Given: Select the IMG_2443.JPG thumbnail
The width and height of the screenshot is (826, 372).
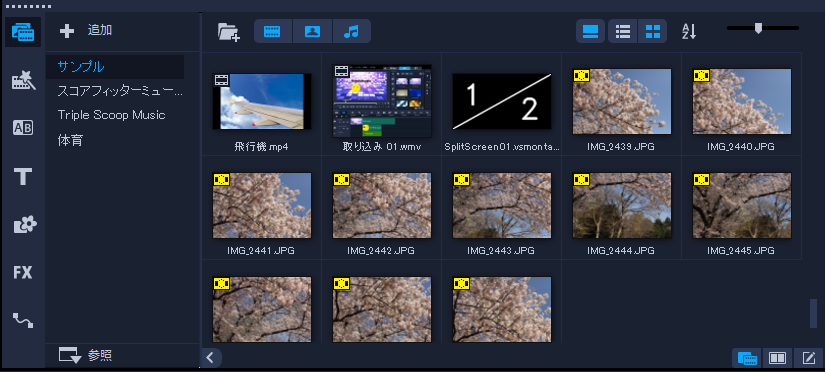Looking at the screenshot, I should pos(502,205).
